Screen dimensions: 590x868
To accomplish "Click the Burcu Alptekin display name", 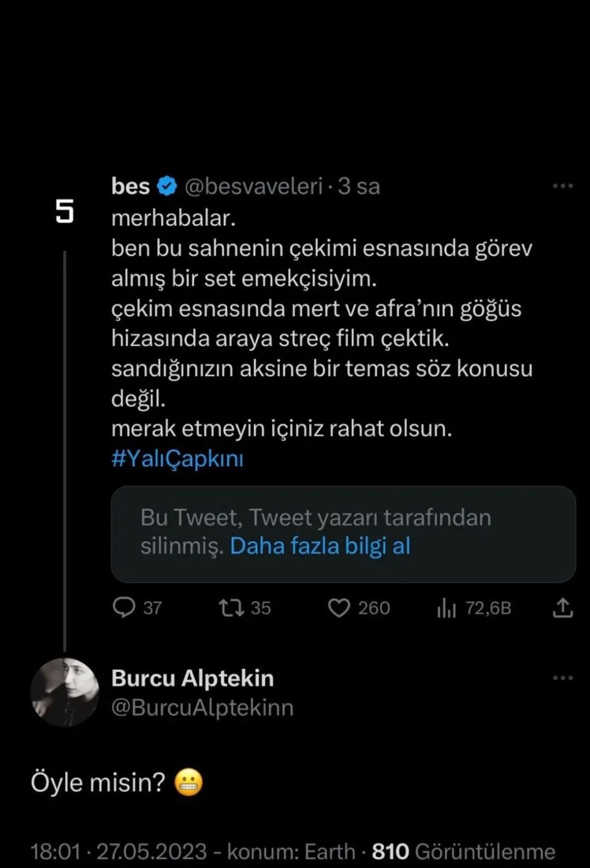I will 192,678.
